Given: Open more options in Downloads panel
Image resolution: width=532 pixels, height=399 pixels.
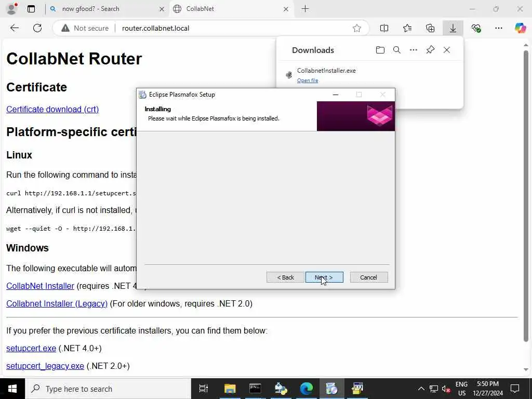Looking at the screenshot, I should pos(413,50).
